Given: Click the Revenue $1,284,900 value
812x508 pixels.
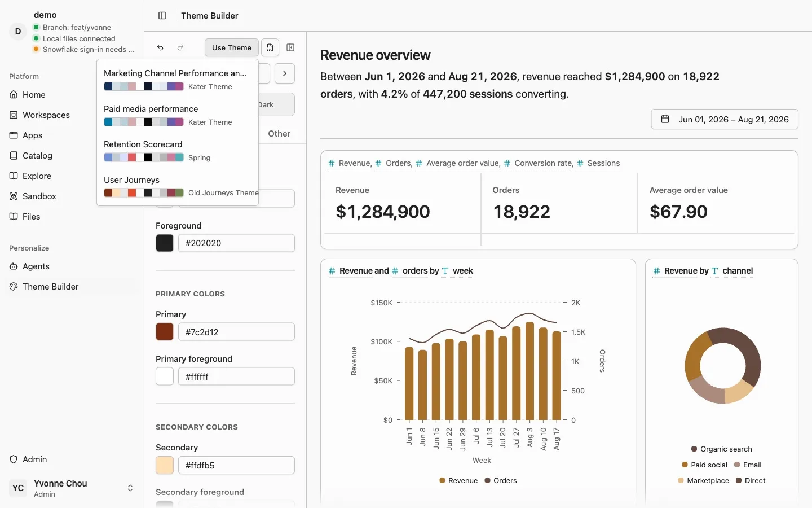Looking at the screenshot, I should (383, 212).
